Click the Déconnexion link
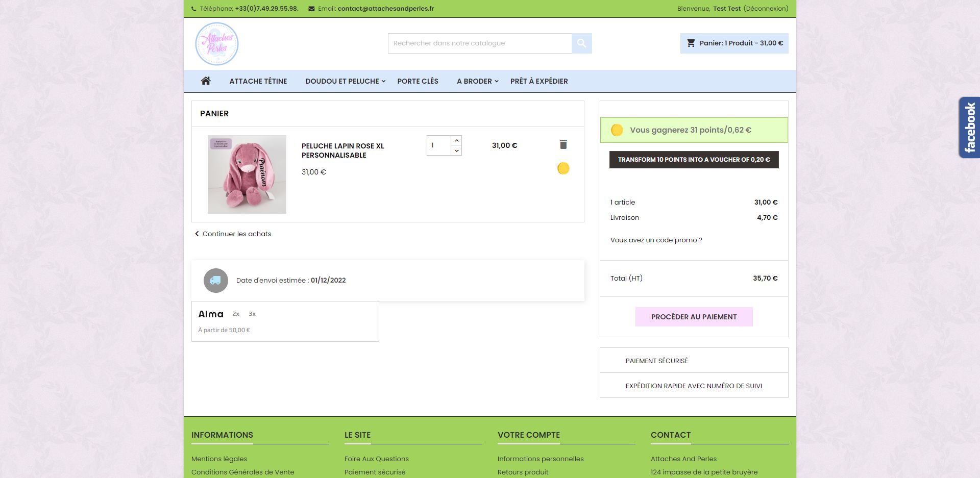 coord(766,9)
